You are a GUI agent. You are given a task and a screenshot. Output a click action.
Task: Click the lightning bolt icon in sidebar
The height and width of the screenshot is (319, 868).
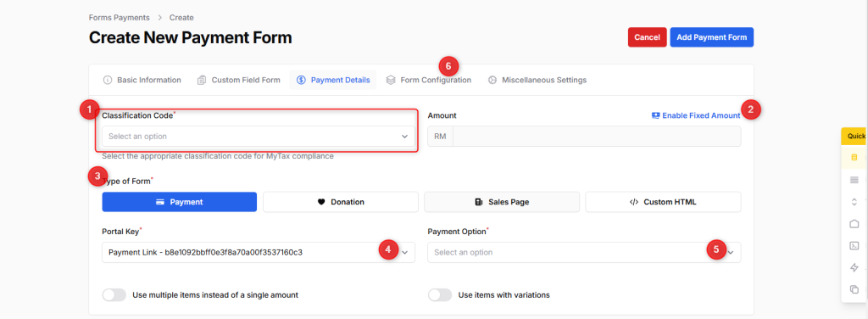(854, 267)
